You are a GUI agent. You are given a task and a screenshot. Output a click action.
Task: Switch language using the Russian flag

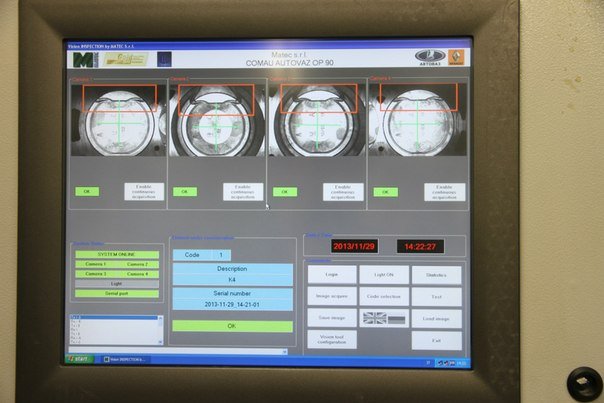click(396, 319)
